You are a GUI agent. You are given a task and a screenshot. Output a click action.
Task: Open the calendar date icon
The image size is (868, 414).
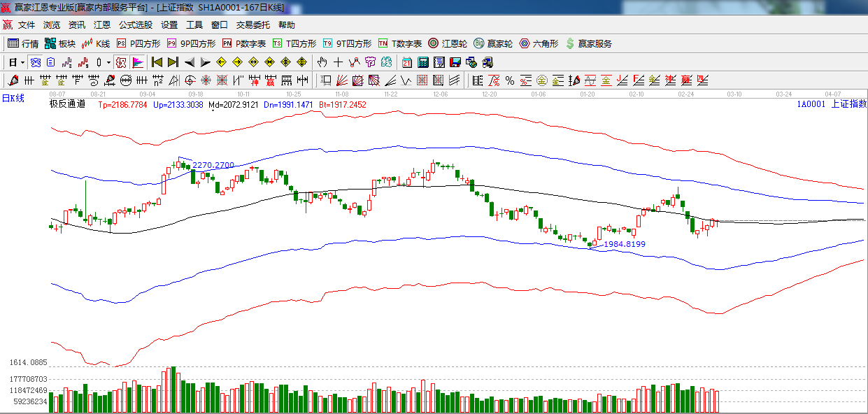pyautogui.click(x=406, y=62)
